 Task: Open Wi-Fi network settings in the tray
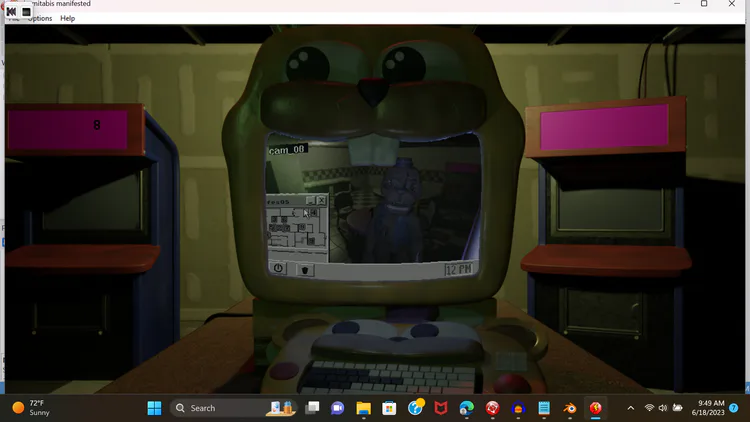649,408
